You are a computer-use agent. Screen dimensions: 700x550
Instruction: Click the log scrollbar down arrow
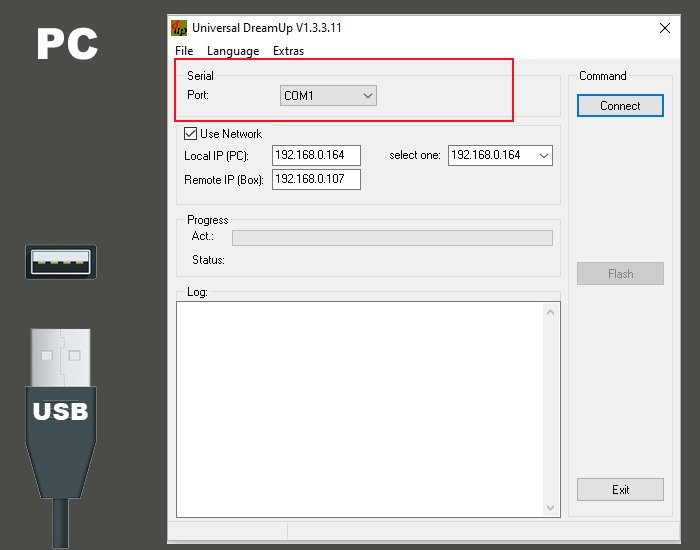550,508
